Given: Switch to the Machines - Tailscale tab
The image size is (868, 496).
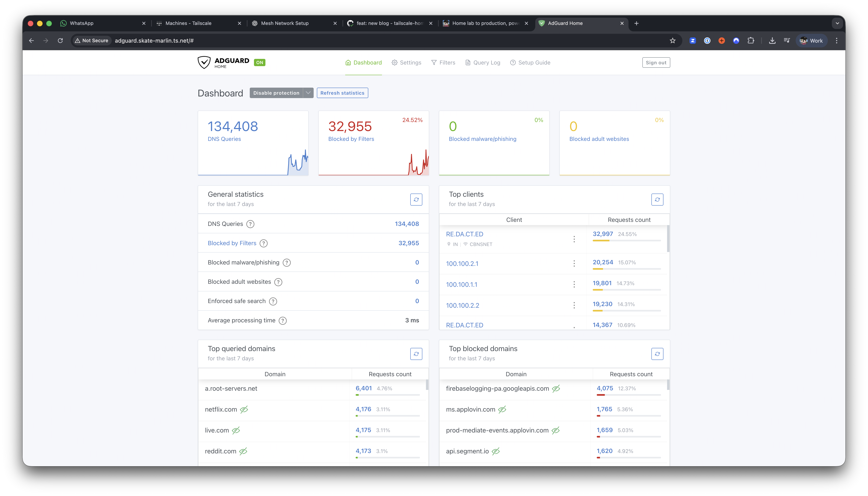Looking at the screenshot, I should coord(188,23).
